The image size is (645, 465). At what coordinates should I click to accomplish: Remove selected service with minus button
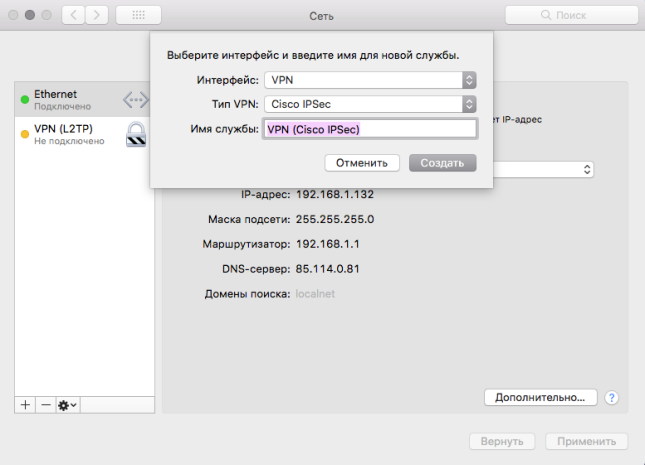coord(46,405)
